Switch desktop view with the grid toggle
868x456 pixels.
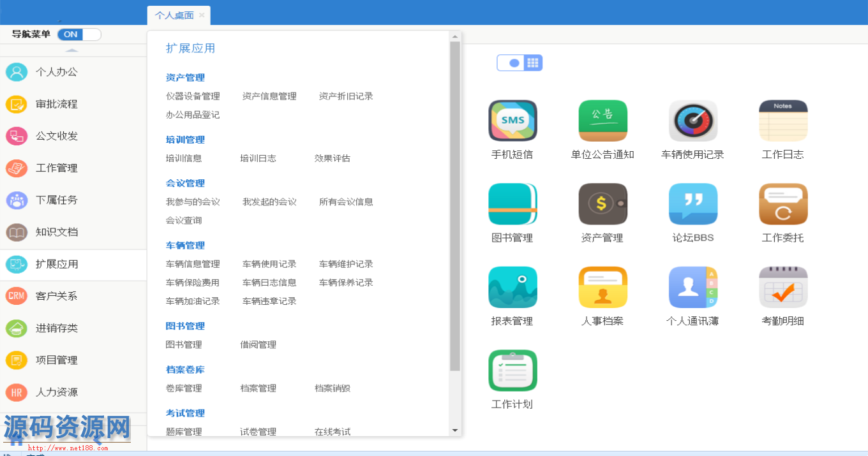[533, 63]
